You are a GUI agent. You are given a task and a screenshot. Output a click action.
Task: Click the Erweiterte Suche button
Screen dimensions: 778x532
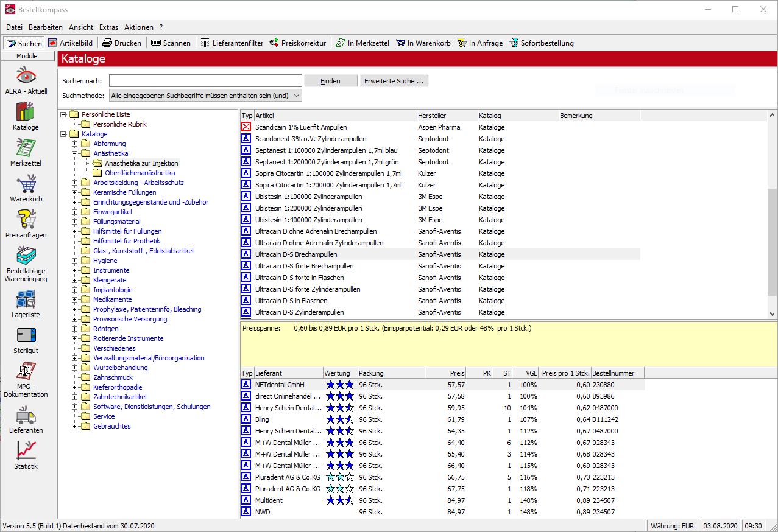pos(394,81)
